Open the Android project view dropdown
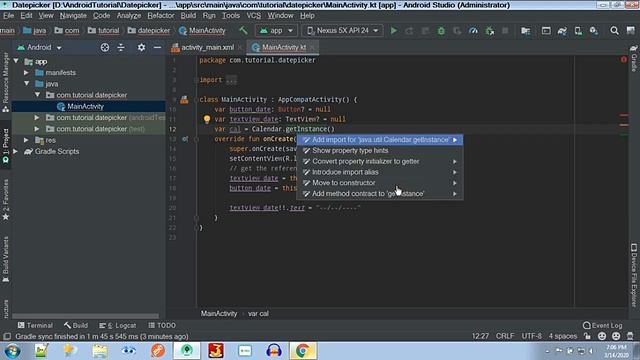The height and width of the screenshot is (360, 640). pos(39,47)
